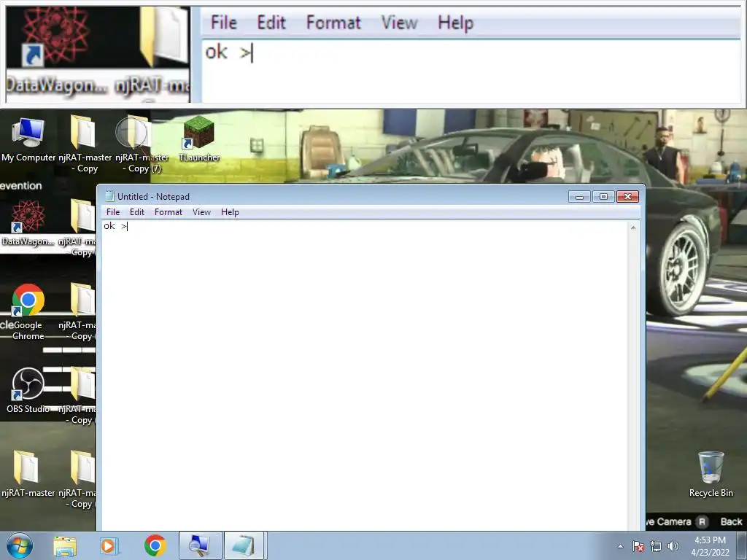Close the Untitled - Notepad window

627,197
